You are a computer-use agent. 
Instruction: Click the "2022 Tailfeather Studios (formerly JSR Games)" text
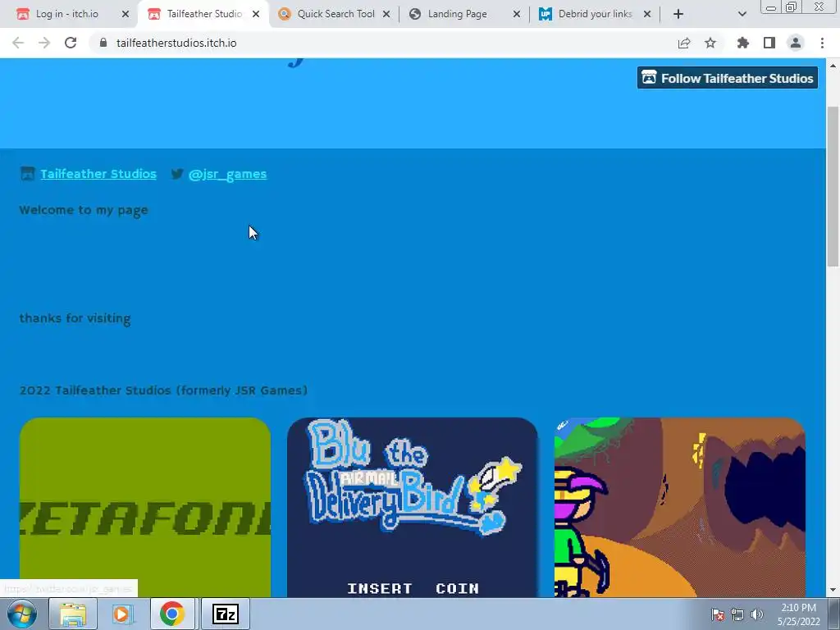(163, 390)
